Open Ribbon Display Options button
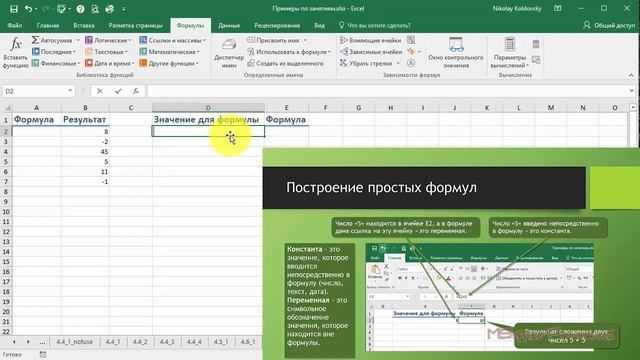The image size is (640, 360). pyautogui.click(x=557, y=9)
